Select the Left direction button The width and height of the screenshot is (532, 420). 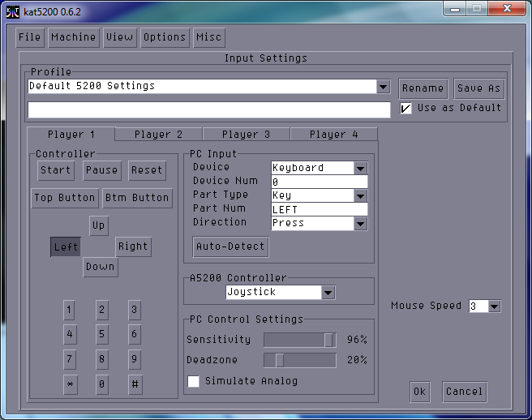(66, 246)
